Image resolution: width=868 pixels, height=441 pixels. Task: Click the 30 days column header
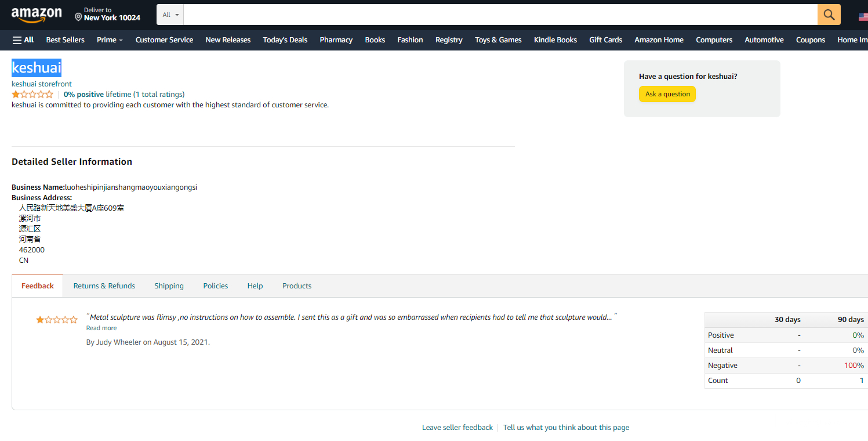(787, 320)
